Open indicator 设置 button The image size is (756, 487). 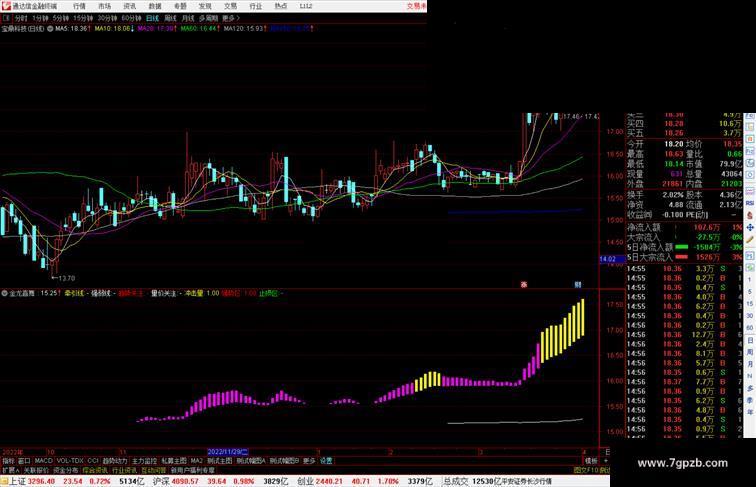tap(326, 461)
